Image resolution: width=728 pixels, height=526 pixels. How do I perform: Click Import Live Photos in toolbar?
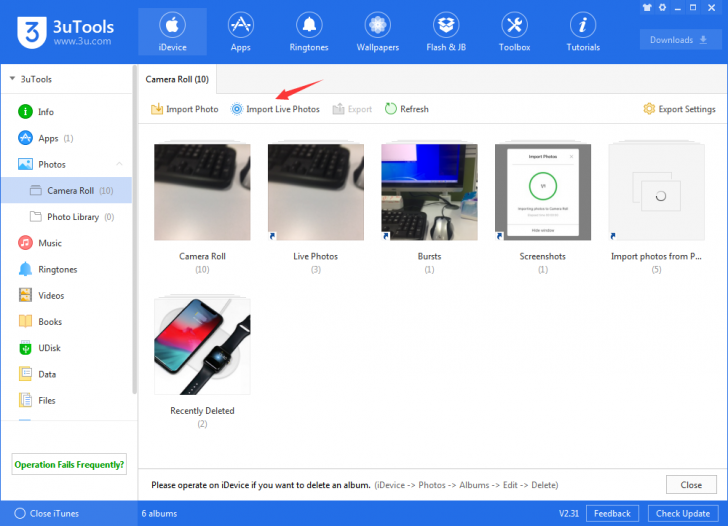275,109
